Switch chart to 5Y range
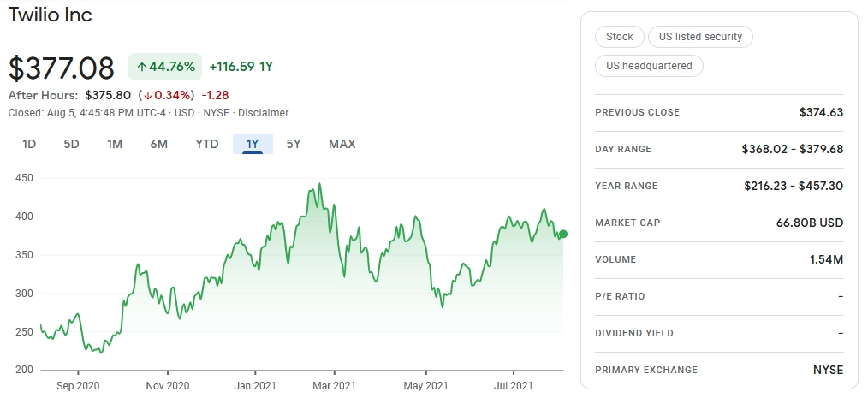This screenshot has width=868, height=398. (x=294, y=144)
